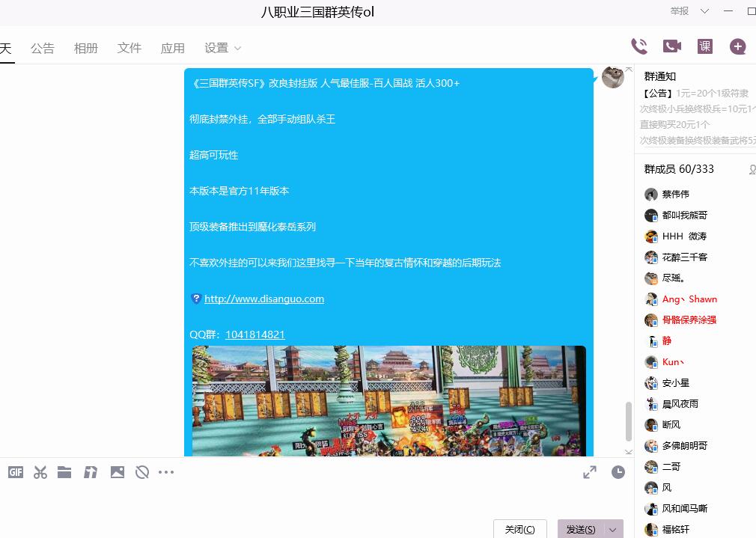Screen dimensions: 756x538
Task: Click the 群成员 60/333 header
Action: [x=679, y=169]
